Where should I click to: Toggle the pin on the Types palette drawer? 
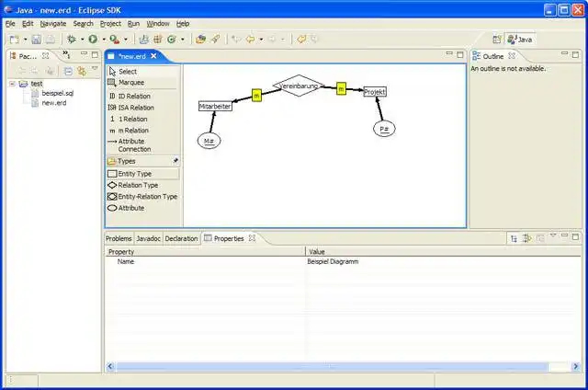[x=175, y=161]
